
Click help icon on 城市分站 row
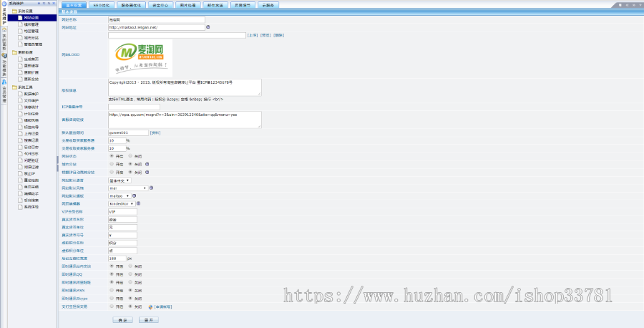pos(147,164)
